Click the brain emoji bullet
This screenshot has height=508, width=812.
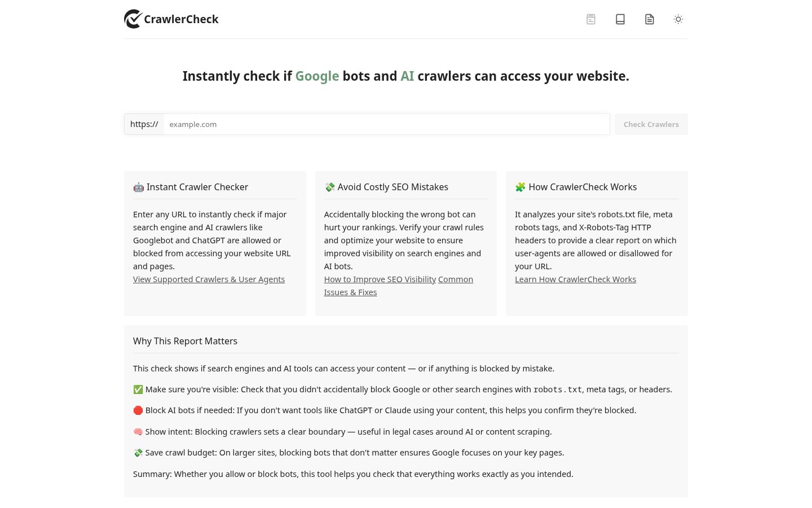(138, 432)
